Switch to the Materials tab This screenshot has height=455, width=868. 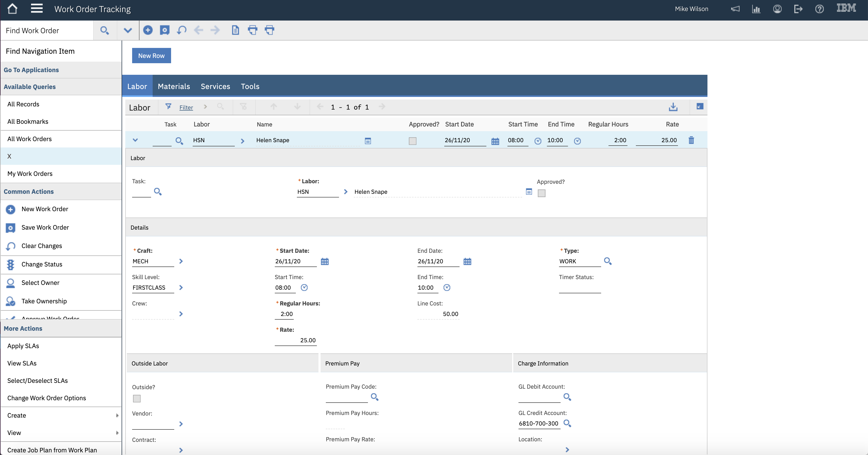pos(174,86)
